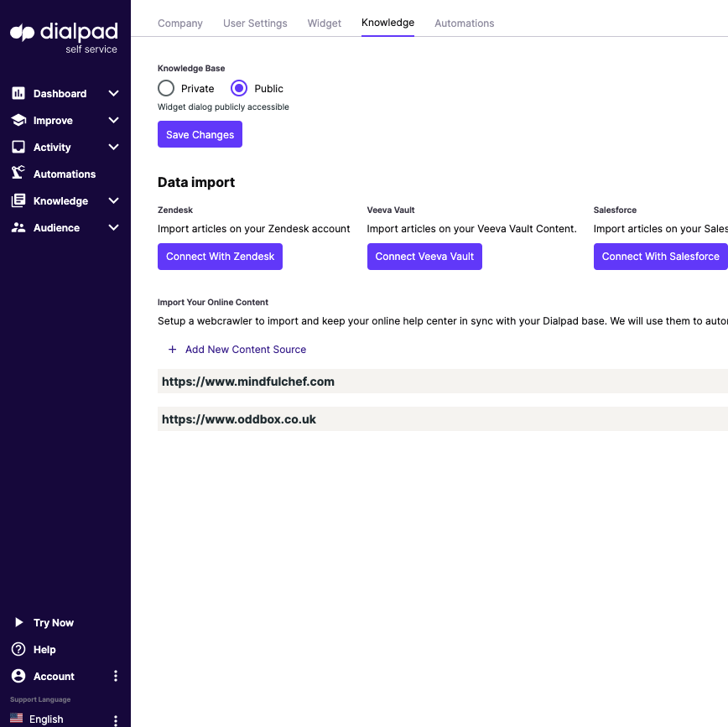Click 'Import articles on your Zendesk account' text
The image size is (728, 727).
(253, 229)
